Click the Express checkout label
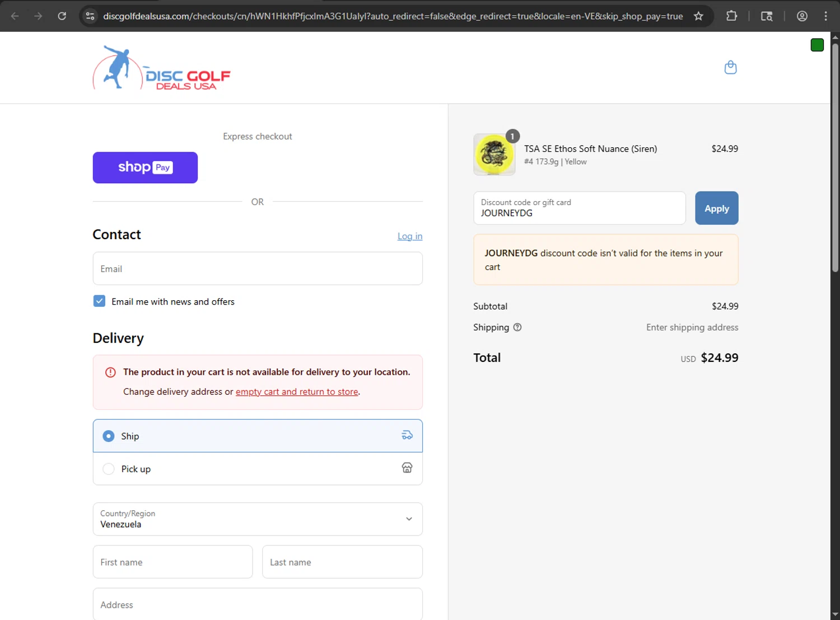This screenshot has height=620, width=840. (258, 136)
